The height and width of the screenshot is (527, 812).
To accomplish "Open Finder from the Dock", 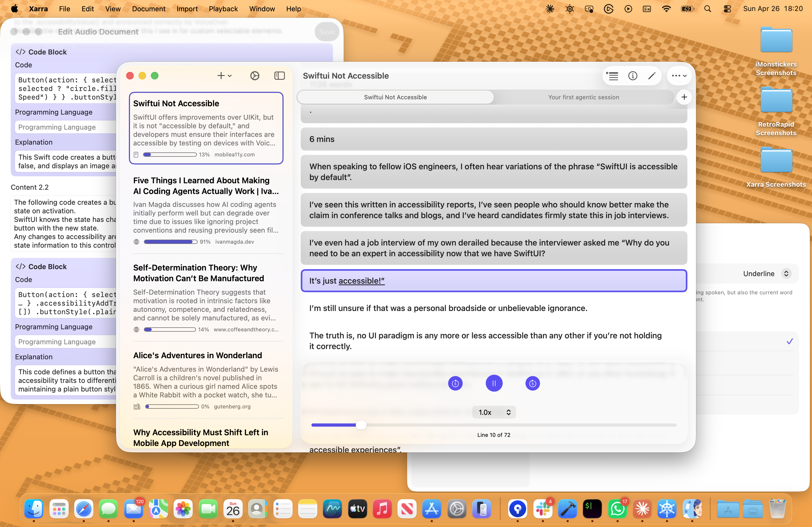I will (x=34, y=509).
